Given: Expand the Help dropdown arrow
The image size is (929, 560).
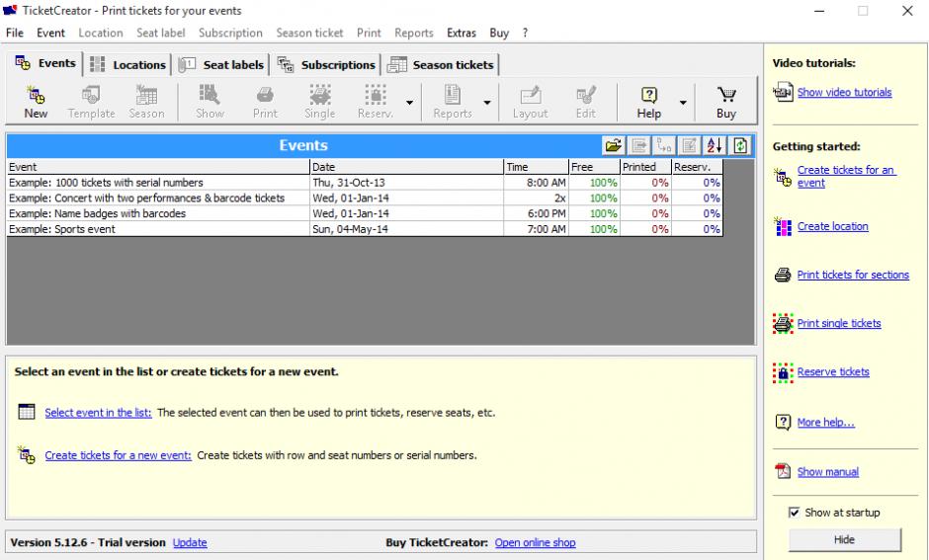Looking at the screenshot, I should (683, 103).
